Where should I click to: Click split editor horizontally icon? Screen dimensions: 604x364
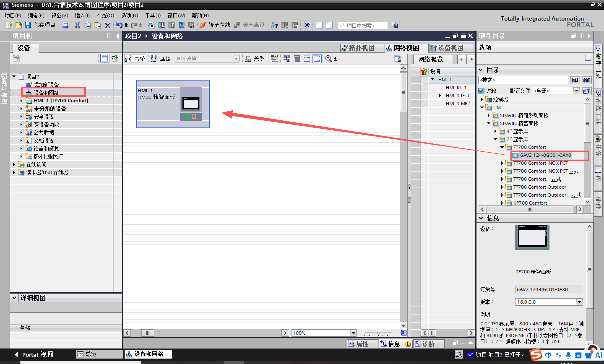coord(319,25)
